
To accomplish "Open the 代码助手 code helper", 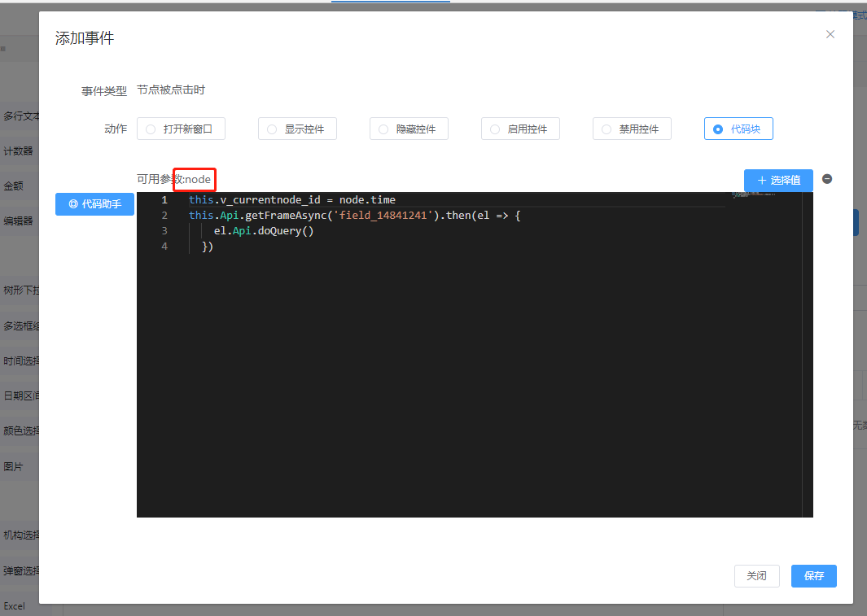I will pos(94,204).
